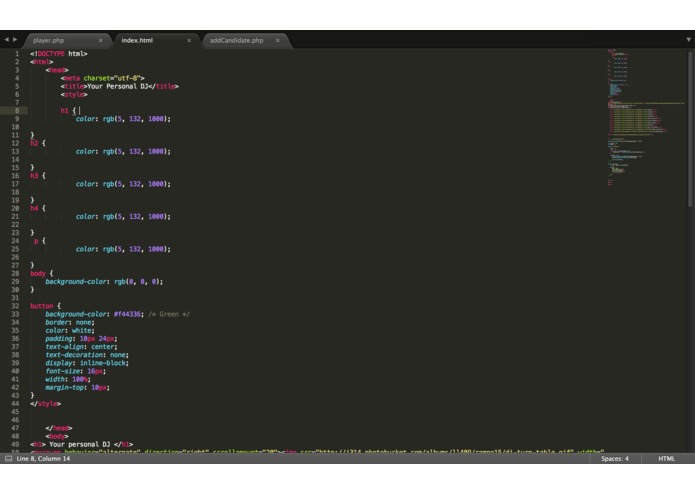695x494 pixels.
Task: Click the display: inline-block declaration
Action: [x=87, y=363]
